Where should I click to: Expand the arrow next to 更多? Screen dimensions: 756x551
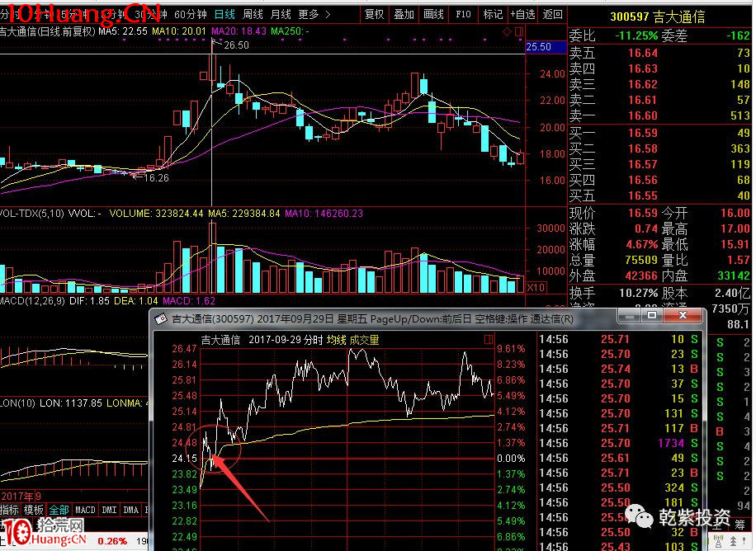(328, 15)
